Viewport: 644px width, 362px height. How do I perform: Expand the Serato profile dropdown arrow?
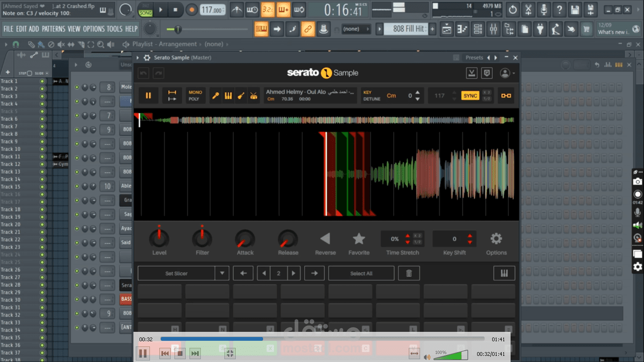(513, 74)
